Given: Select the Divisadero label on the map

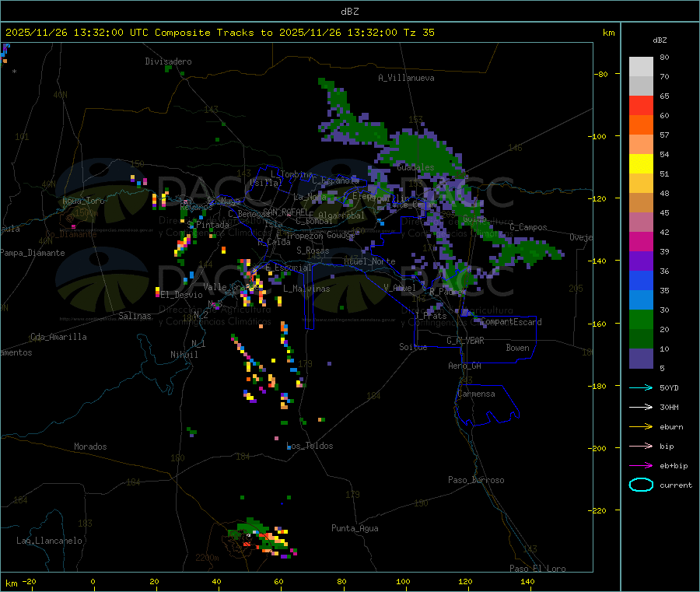Looking at the screenshot, I should click(x=168, y=61).
